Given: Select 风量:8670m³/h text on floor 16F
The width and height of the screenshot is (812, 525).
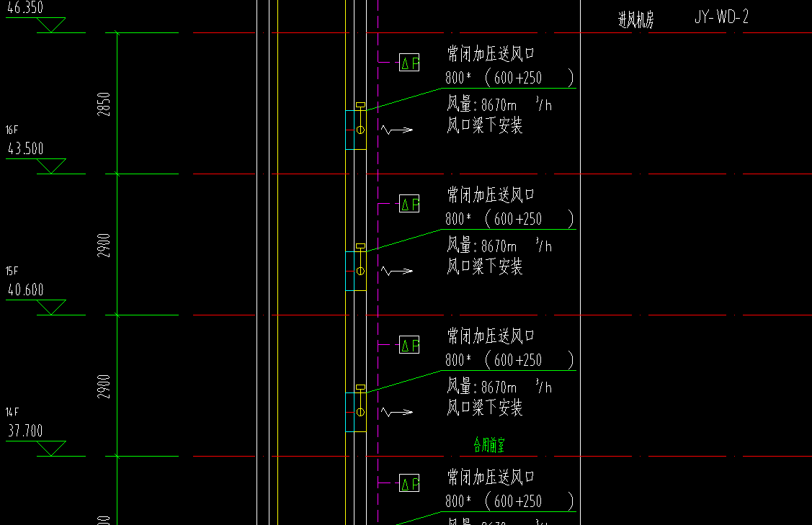Looking at the screenshot, I should (499, 104).
